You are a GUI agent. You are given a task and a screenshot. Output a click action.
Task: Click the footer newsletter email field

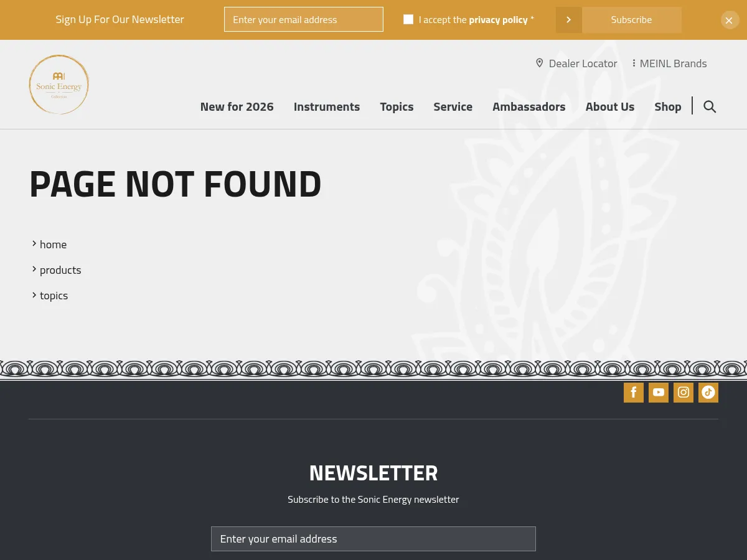[373, 539]
